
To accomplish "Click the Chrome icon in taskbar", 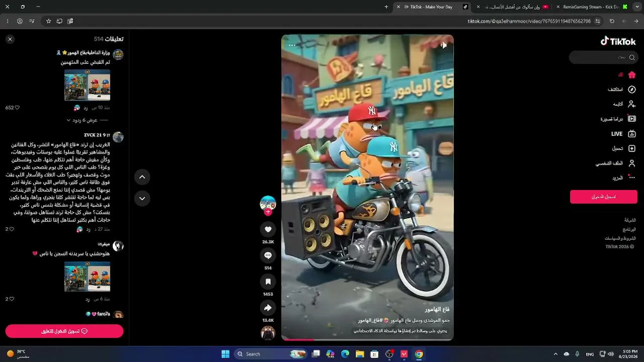I will [x=419, y=354].
